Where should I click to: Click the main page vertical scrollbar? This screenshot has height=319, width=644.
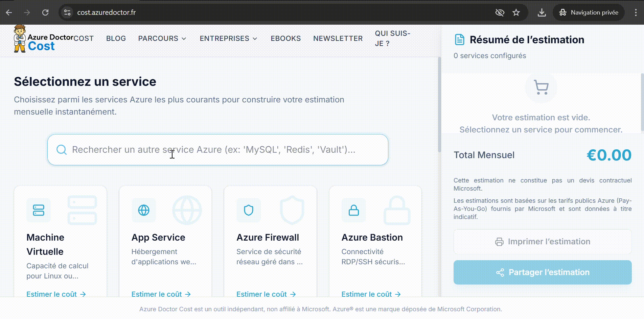(x=439, y=105)
